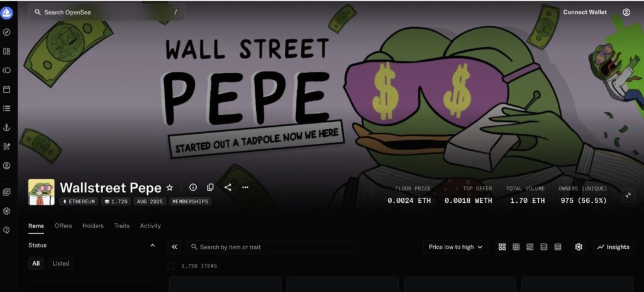This screenshot has width=644, height=292.
Task: Switch to the Activity tab
Action: [150, 225]
